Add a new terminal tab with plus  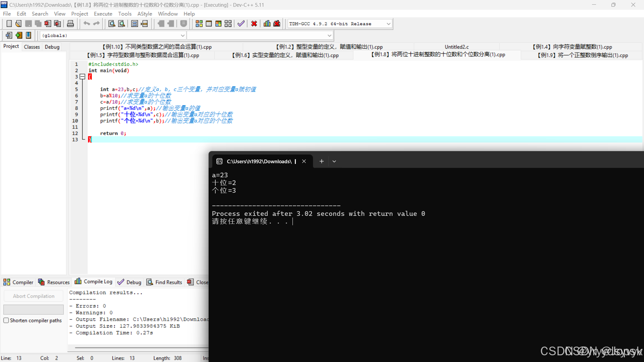(x=321, y=161)
